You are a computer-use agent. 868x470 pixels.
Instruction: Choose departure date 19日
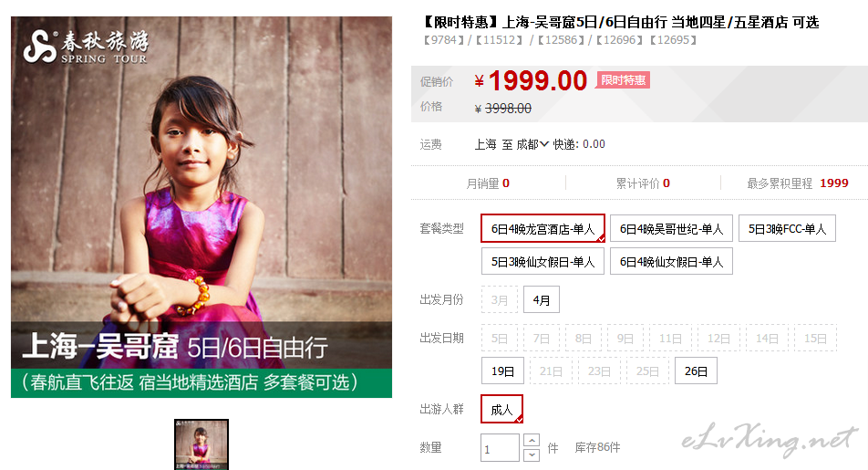502,371
